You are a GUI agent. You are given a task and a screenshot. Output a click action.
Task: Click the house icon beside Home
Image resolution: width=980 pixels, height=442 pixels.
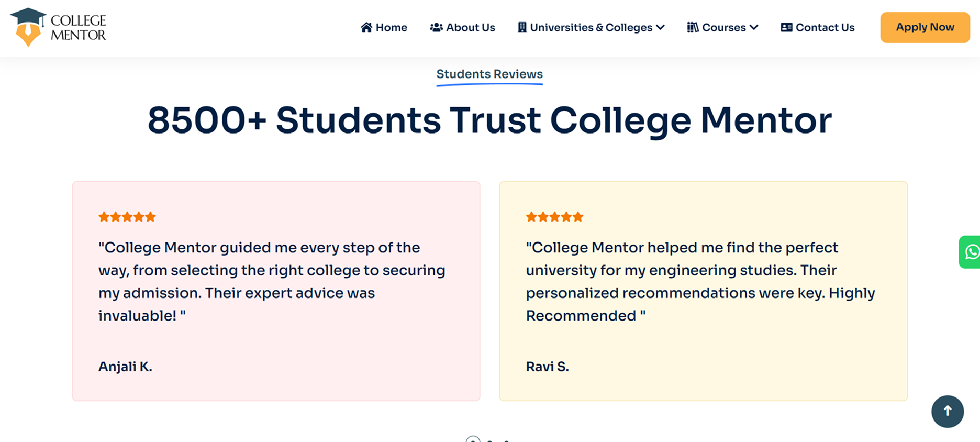pos(366,27)
